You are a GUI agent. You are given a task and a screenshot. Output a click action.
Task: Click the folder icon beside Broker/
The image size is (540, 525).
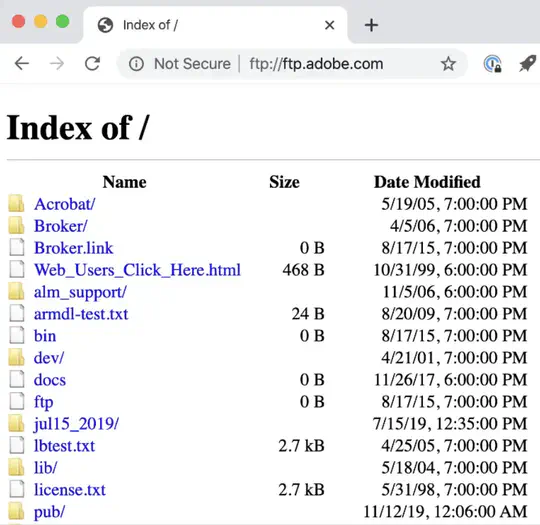(16, 225)
